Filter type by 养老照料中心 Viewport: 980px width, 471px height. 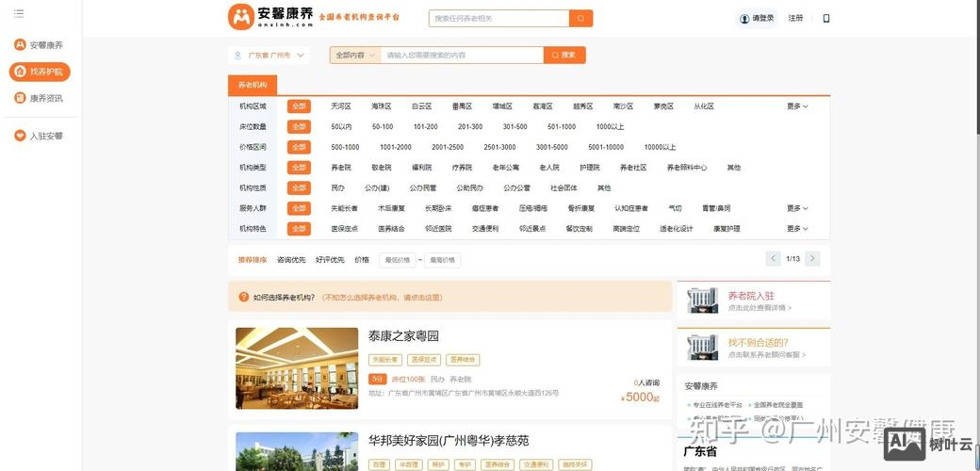[687, 168]
